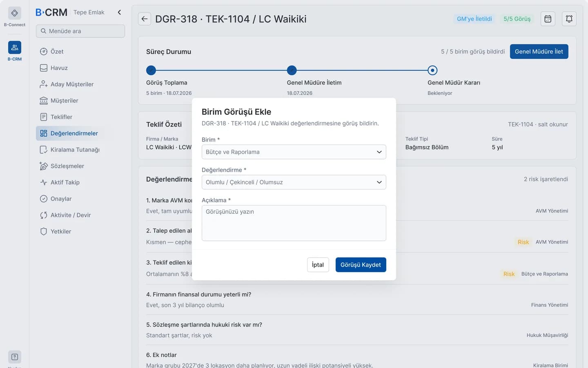Image resolution: width=588 pixels, height=368 pixels.
Task: Focus the Açıklama text area
Action: (294, 223)
